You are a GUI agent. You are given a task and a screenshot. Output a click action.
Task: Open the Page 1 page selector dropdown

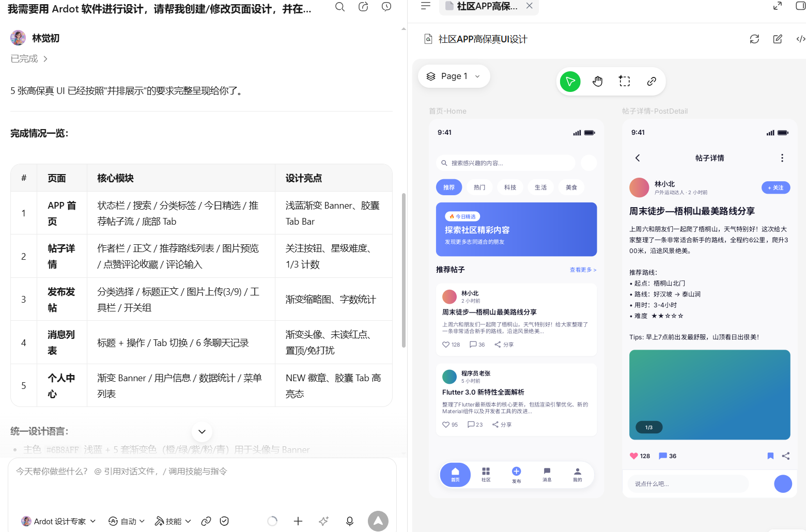coord(454,76)
